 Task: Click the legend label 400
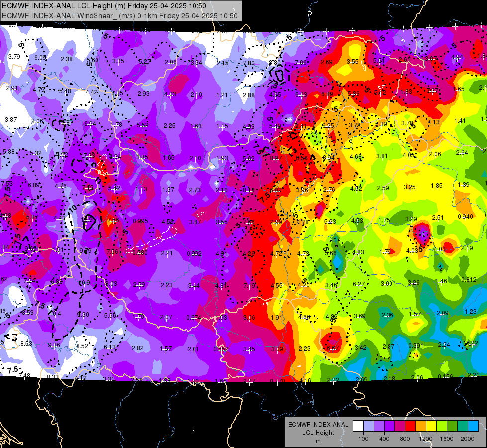coord(384,439)
